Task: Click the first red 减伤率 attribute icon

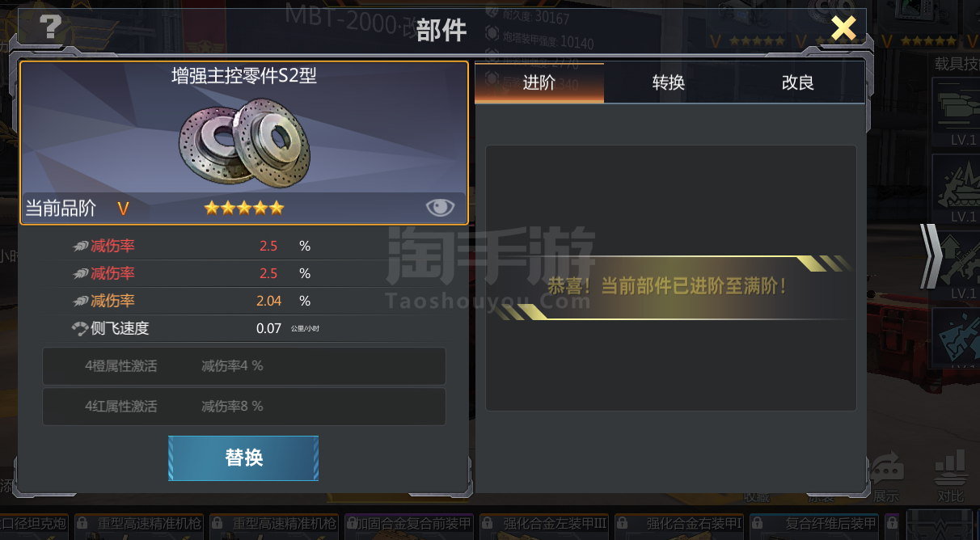Action: 80,247
